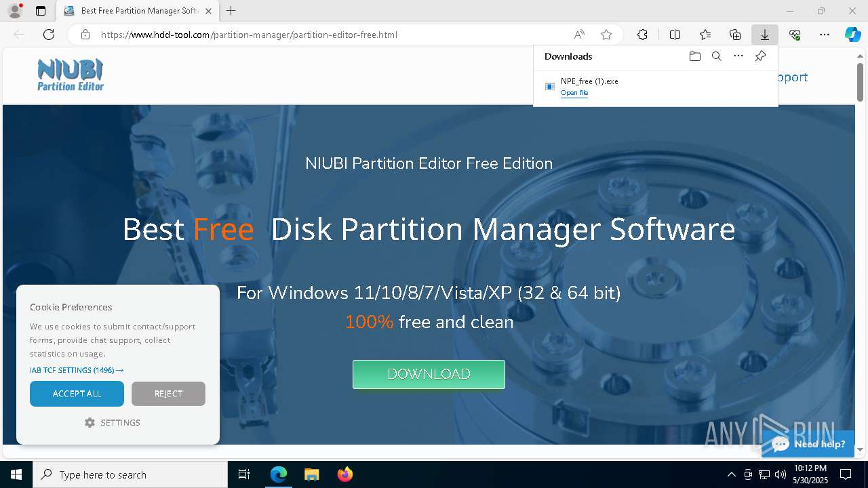
Task: Search downloads with magnifier icon
Action: (x=716, y=56)
